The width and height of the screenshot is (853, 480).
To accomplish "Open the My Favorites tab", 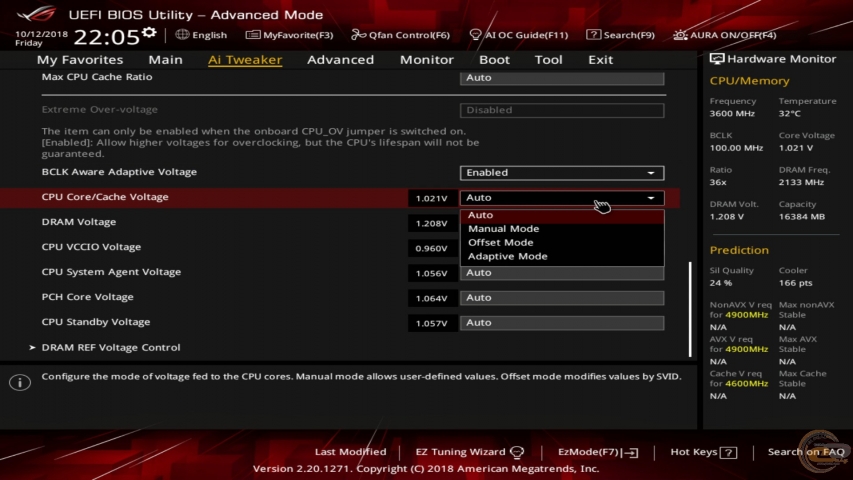I will click(x=80, y=59).
